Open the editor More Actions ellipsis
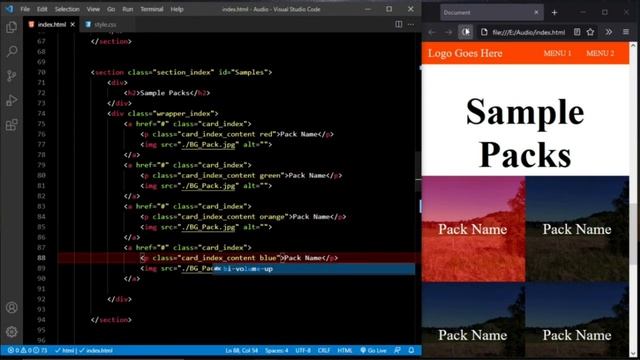 coord(411,24)
